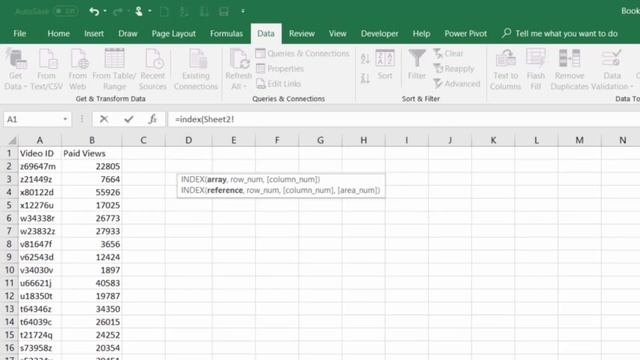640x360 pixels.
Task: Click Edit Links
Action: tap(279, 84)
